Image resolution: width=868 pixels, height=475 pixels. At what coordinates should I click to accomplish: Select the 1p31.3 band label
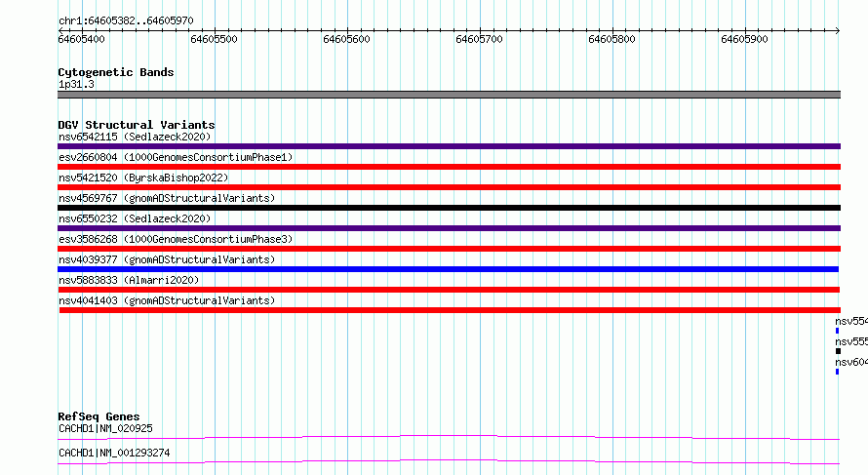tap(76, 84)
